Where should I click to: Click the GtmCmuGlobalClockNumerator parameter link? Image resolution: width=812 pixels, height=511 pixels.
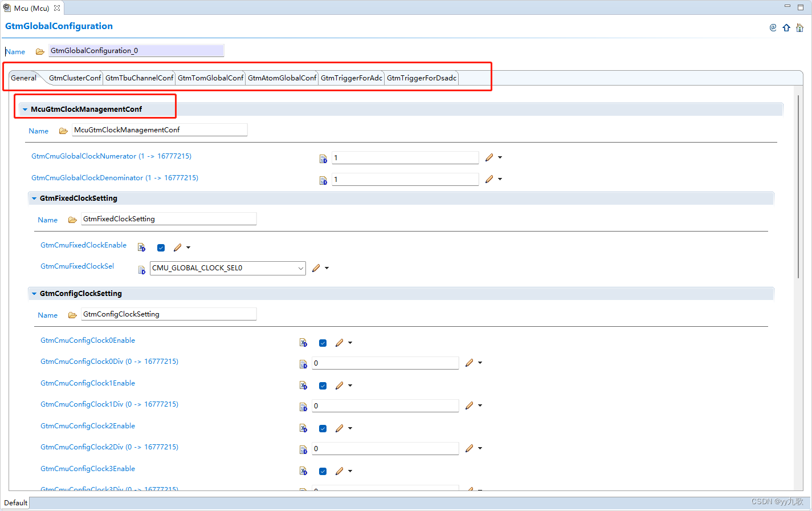(x=111, y=156)
